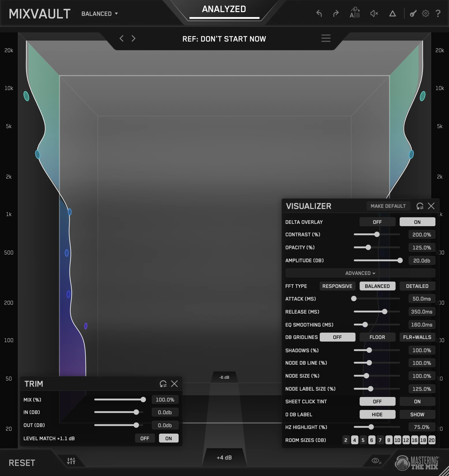Go to the next reference track
The height and width of the screenshot is (476, 449).
click(x=133, y=38)
